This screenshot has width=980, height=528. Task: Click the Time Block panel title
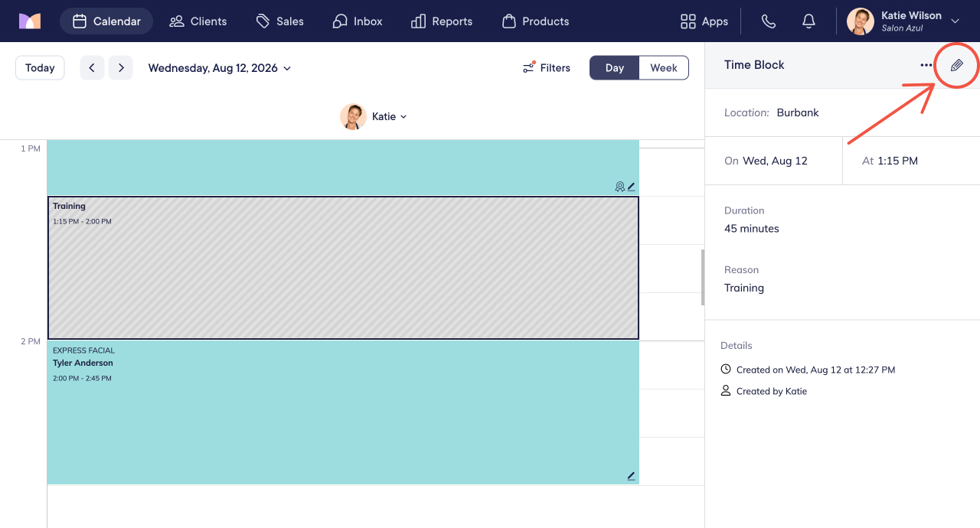(x=754, y=65)
